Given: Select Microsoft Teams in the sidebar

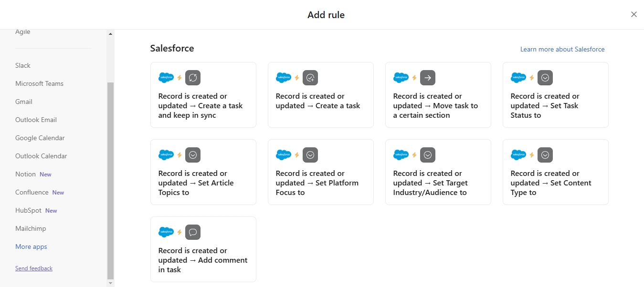Looking at the screenshot, I should (39, 83).
